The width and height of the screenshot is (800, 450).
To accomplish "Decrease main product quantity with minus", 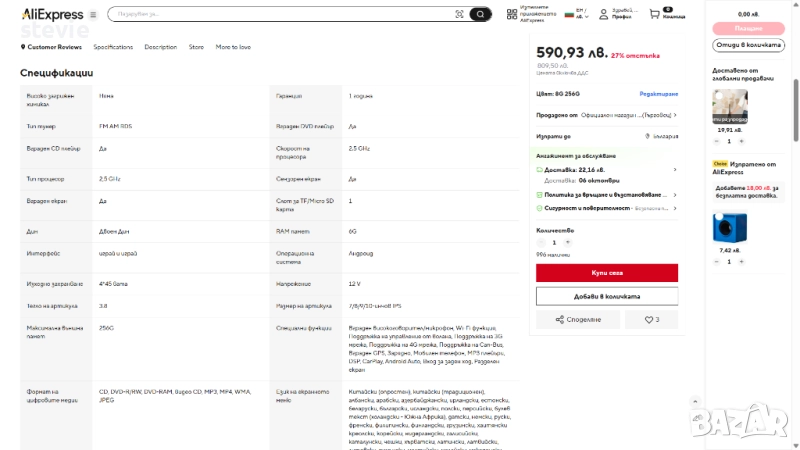I will pos(542,242).
